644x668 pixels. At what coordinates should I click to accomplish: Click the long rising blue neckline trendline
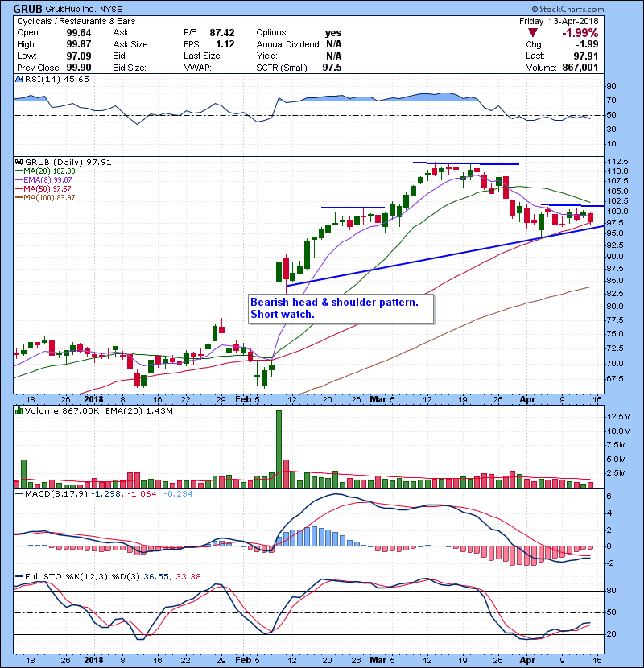coord(445,256)
